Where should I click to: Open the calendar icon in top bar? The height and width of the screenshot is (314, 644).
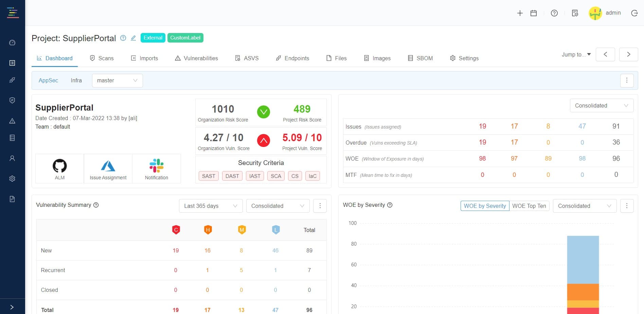[534, 13]
